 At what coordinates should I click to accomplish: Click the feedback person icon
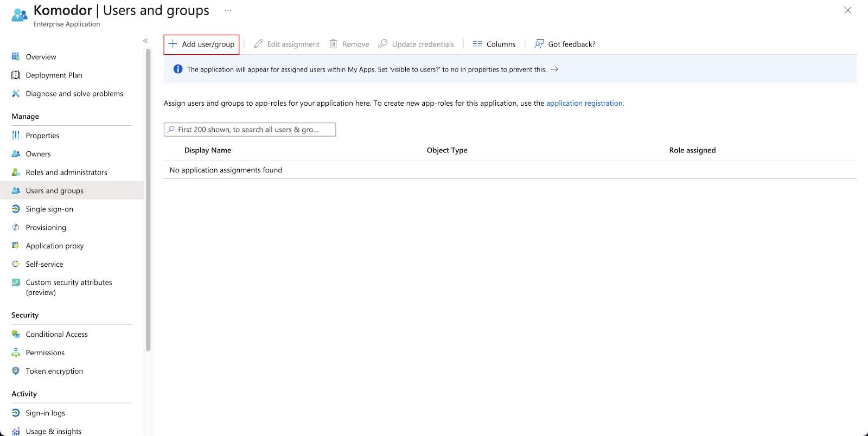pos(539,44)
